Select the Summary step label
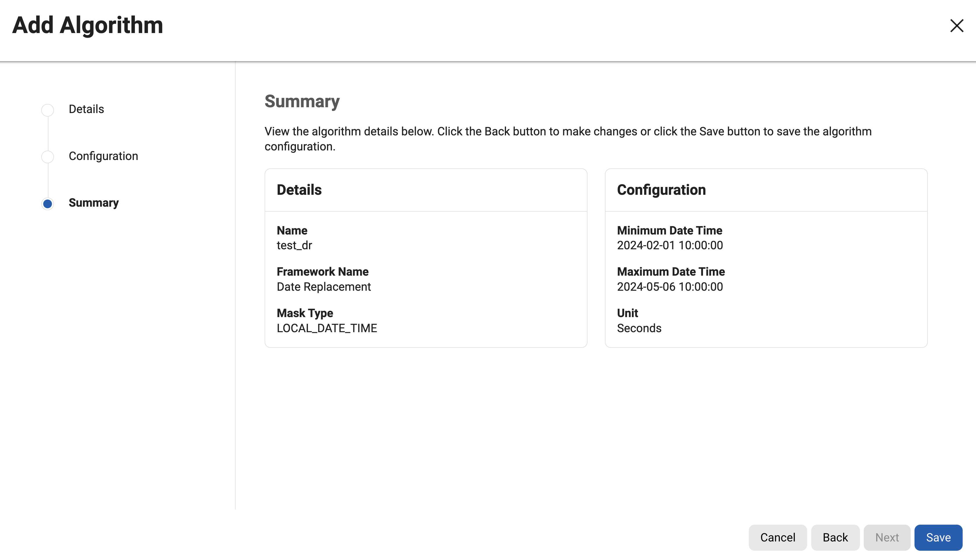 93,203
